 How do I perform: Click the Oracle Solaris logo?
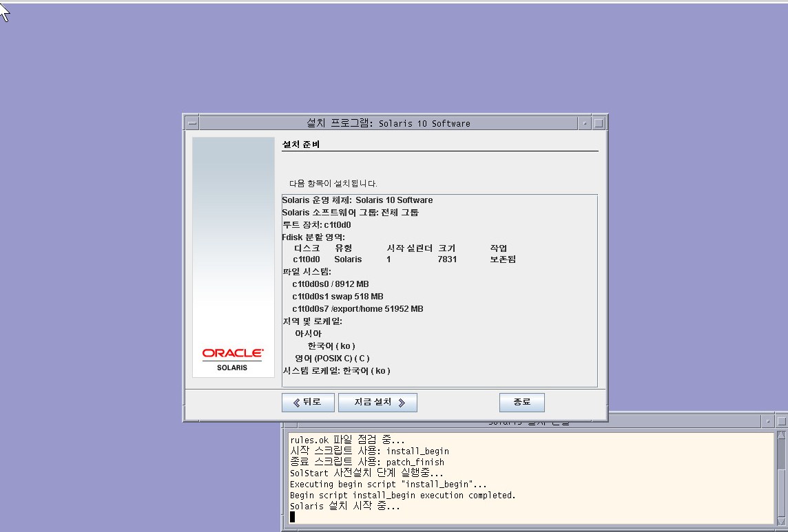click(x=232, y=360)
